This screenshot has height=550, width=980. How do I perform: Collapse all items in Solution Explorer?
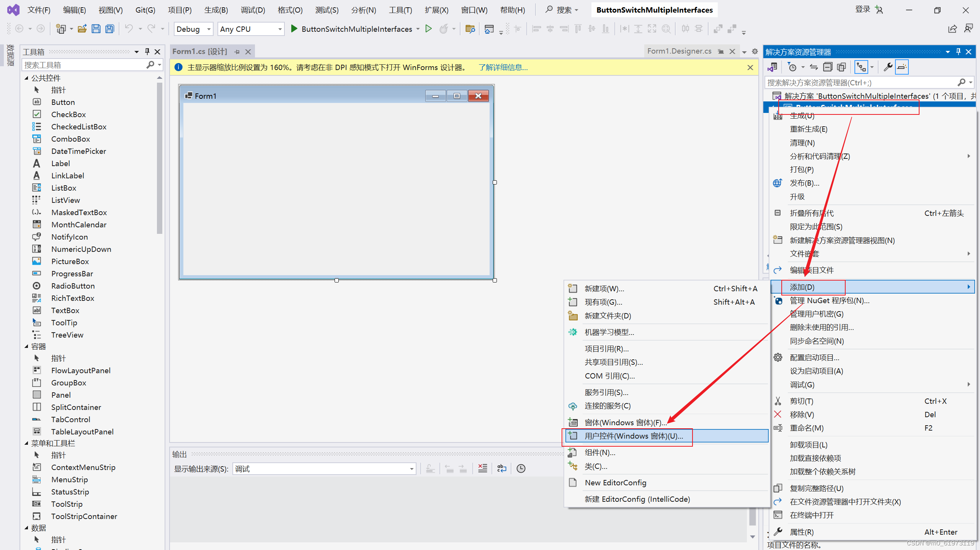pos(828,67)
